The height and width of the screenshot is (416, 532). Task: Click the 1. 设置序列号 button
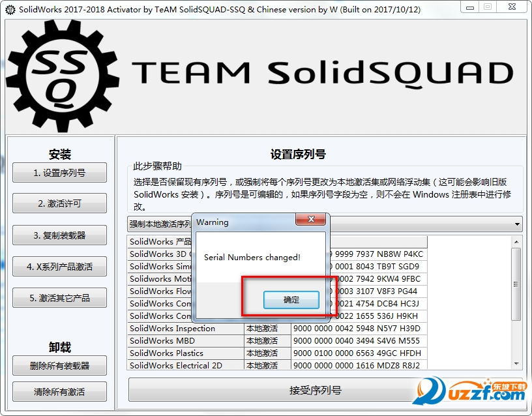(x=60, y=173)
